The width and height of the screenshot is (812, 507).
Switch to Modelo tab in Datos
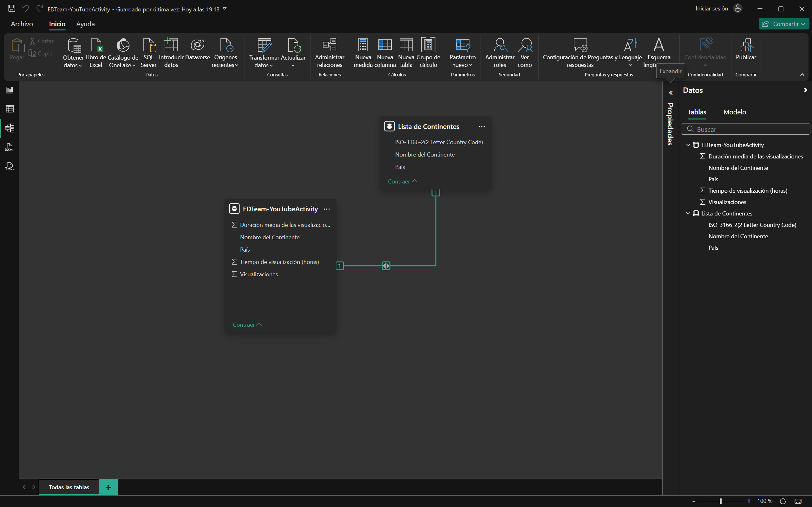pyautogui.click(x=734, y=112)
